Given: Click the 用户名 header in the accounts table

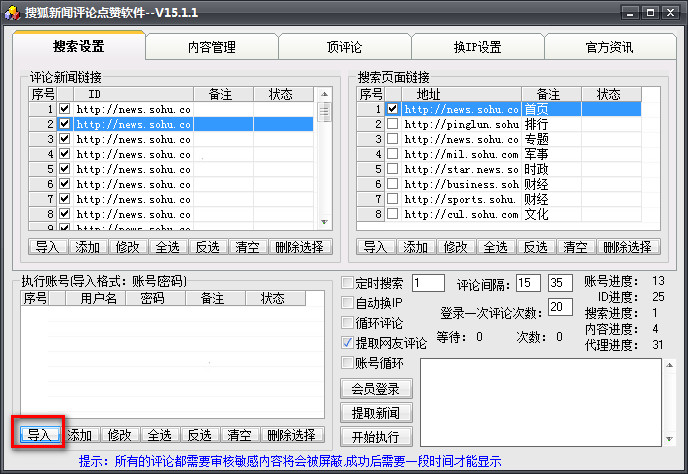Looking at the screenshot, I should (96, 298).
